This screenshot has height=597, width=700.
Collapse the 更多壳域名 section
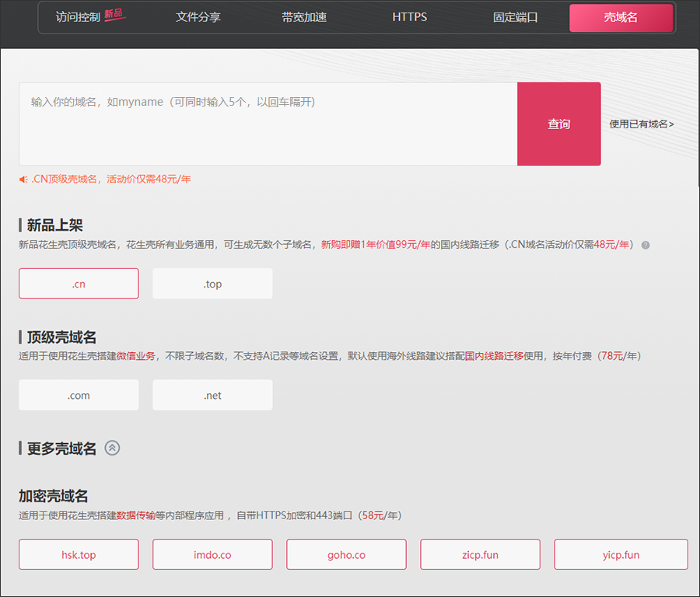tap(112, 448)
